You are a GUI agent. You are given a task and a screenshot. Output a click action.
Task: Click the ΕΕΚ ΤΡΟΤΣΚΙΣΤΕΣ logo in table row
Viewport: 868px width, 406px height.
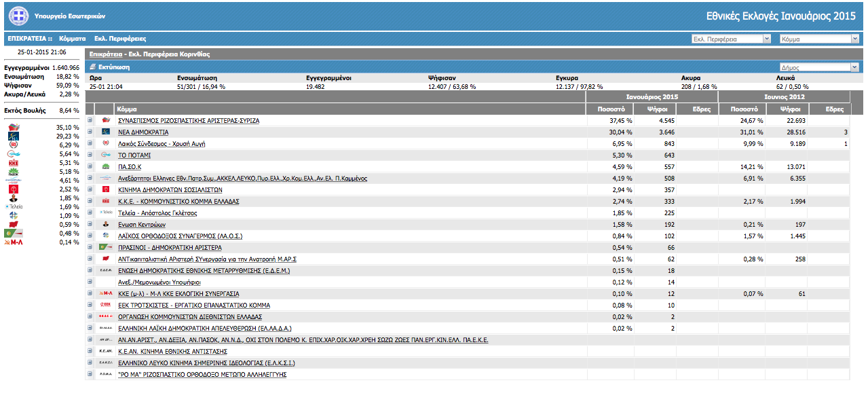pos(105,306)
